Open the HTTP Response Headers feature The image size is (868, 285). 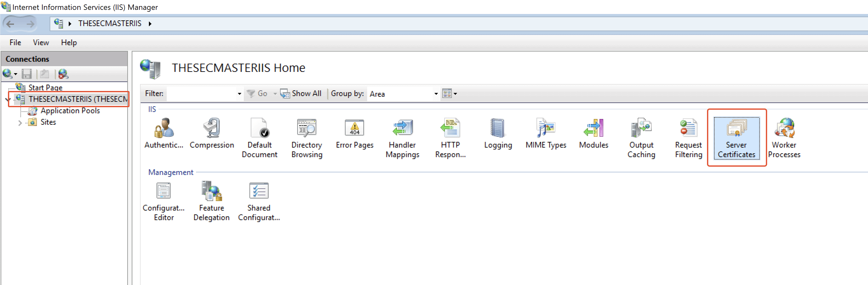(x=450, y=138)
